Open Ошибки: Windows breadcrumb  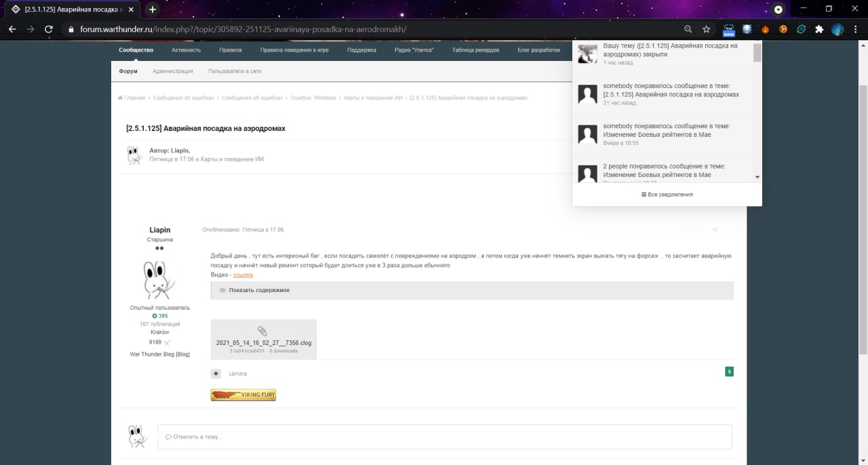tap(313, 98)
